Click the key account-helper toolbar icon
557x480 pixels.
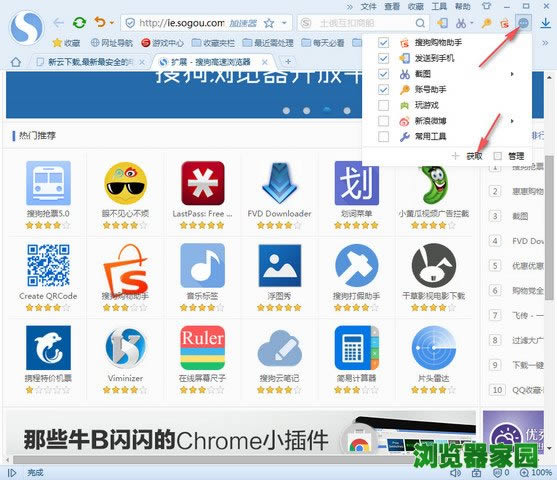(x=486, y=23)
